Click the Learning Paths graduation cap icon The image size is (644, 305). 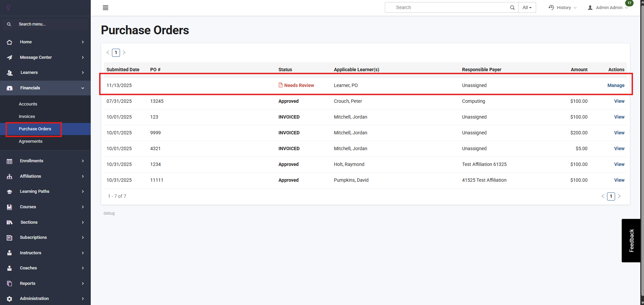pos(9,192)
